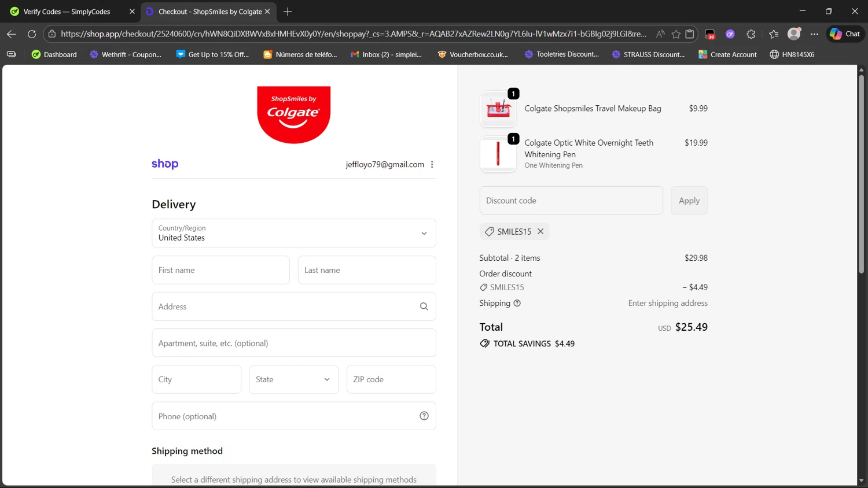
Task: Close the Verify Codes SimplyCodes tab
Action: pyautogui.click(x=132, y=12)
